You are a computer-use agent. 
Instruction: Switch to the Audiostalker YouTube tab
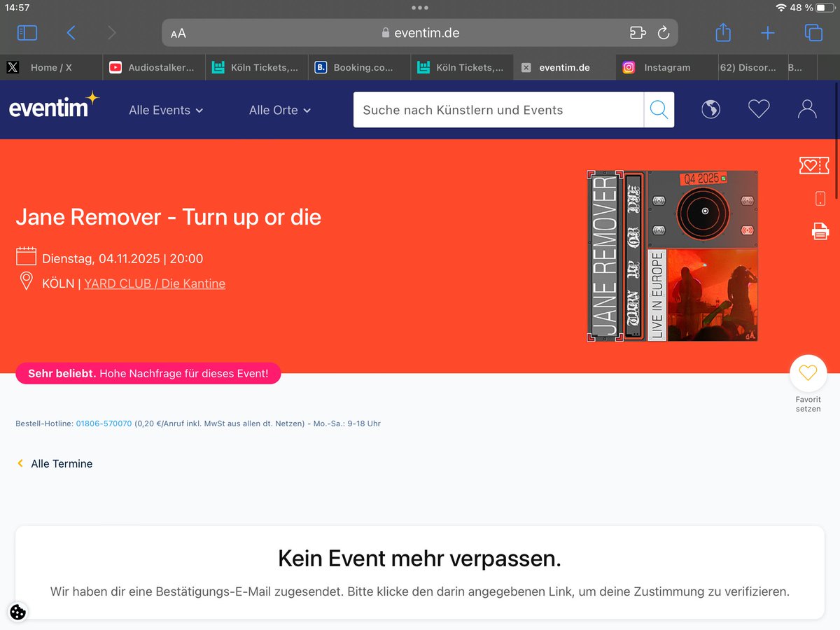154,67
